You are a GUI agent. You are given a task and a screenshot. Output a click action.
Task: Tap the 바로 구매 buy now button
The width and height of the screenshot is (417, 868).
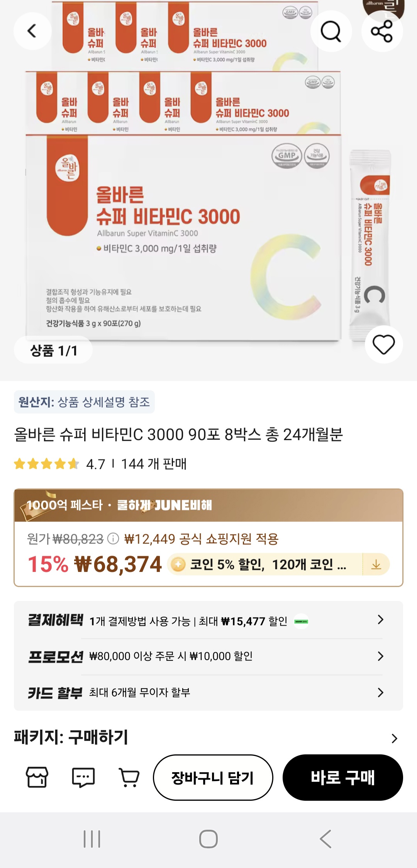tap(343, 778)
